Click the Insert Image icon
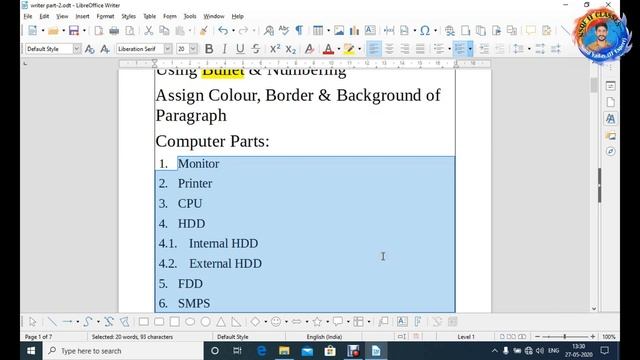Image resolution: width=640 pixels, height=360 pixels. tap(339, 31)
